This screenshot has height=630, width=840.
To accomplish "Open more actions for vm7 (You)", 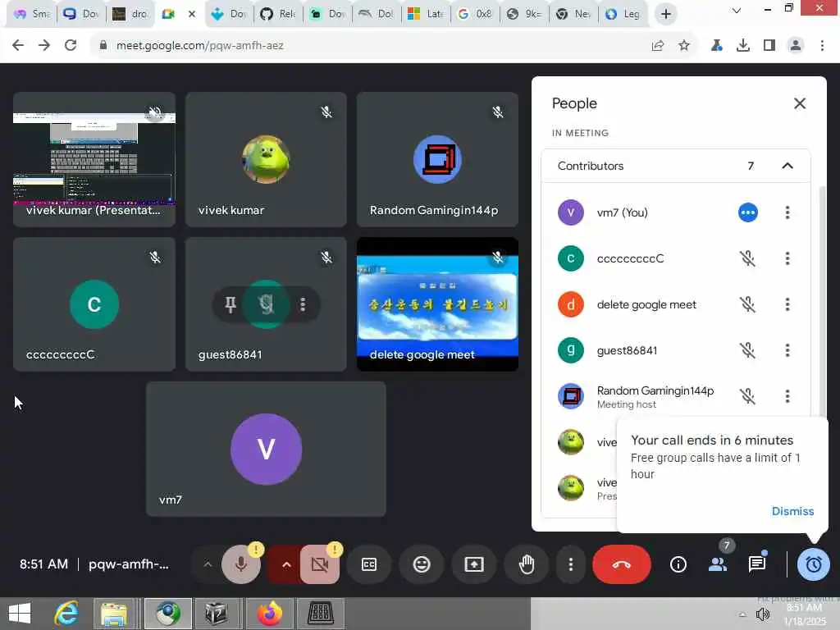I will (x=787, y=212).
